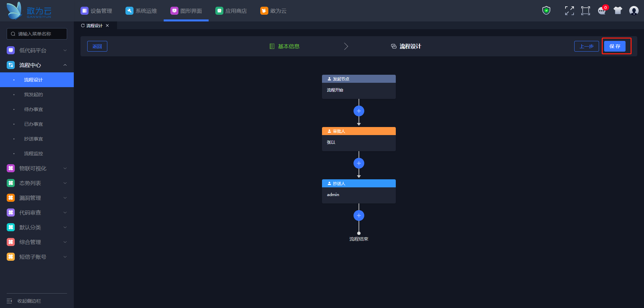Save the flow with 保存 button

pos(615,46)
